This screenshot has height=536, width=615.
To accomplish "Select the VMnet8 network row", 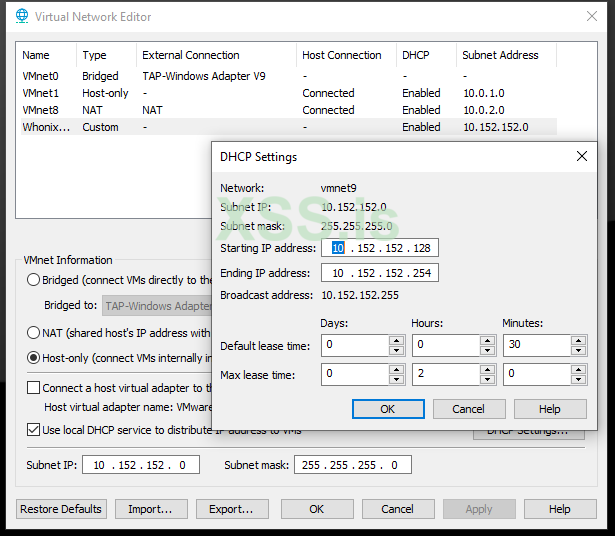I will (289, 110).
